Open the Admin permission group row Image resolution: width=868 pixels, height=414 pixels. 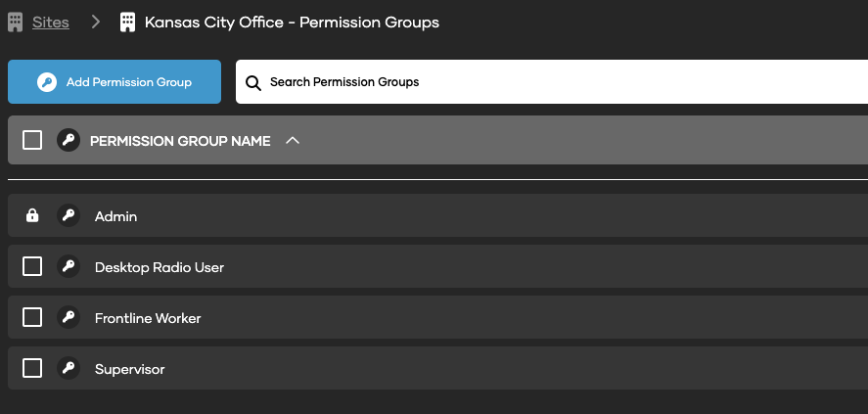115,216
